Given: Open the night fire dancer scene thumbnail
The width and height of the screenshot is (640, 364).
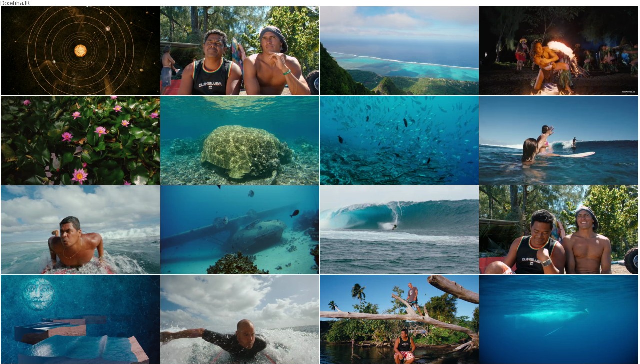Looking at the screenshot, I should click(x=559, y=51).
